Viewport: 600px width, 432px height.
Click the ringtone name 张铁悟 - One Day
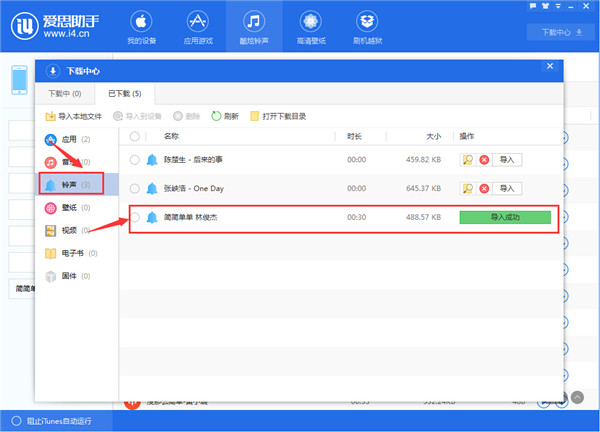(x=194, y=188)
